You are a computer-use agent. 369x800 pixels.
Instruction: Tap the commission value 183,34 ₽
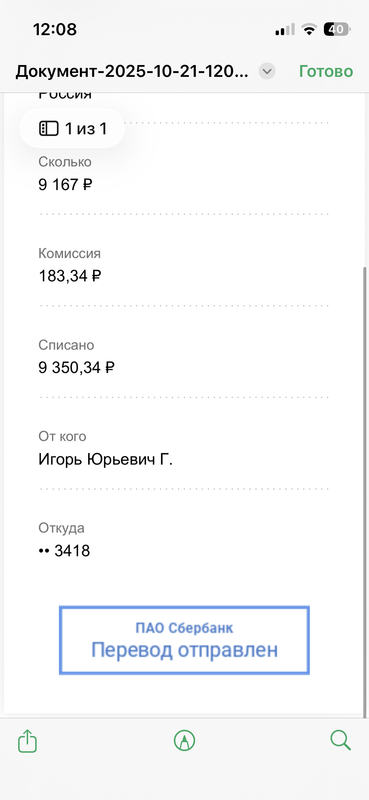point(70,276)
